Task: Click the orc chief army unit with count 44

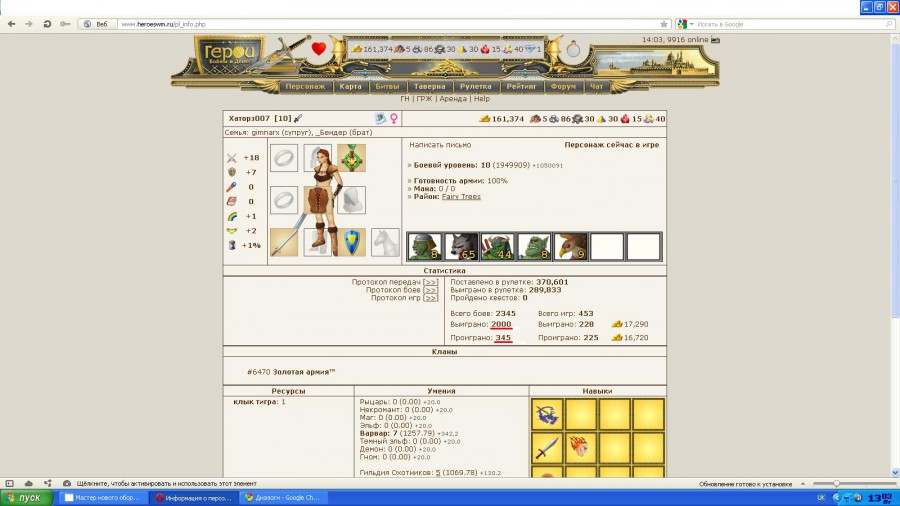Action: (x=498, y=246)
